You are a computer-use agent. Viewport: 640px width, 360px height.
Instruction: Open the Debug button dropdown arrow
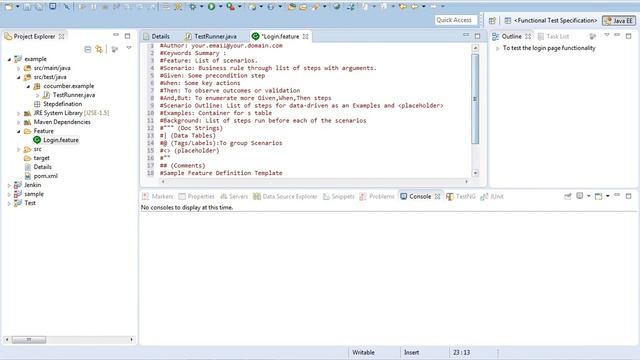click(201, 7)
